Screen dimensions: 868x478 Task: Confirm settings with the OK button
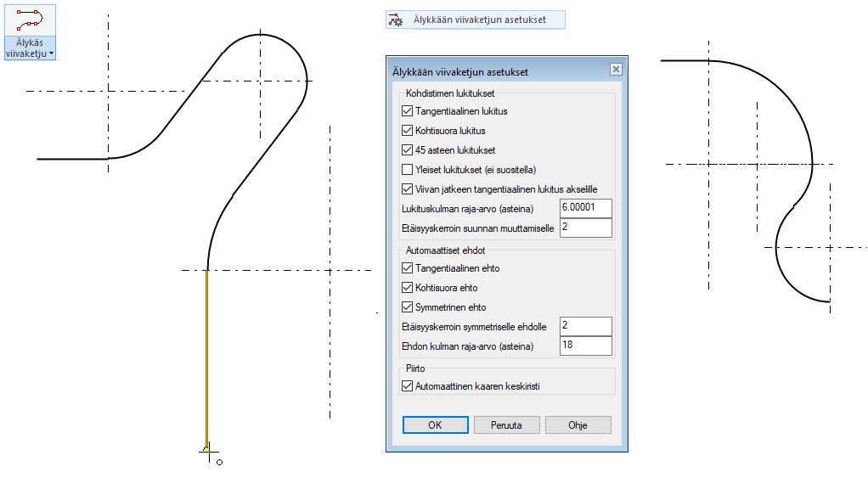click(x=435, y=425)
